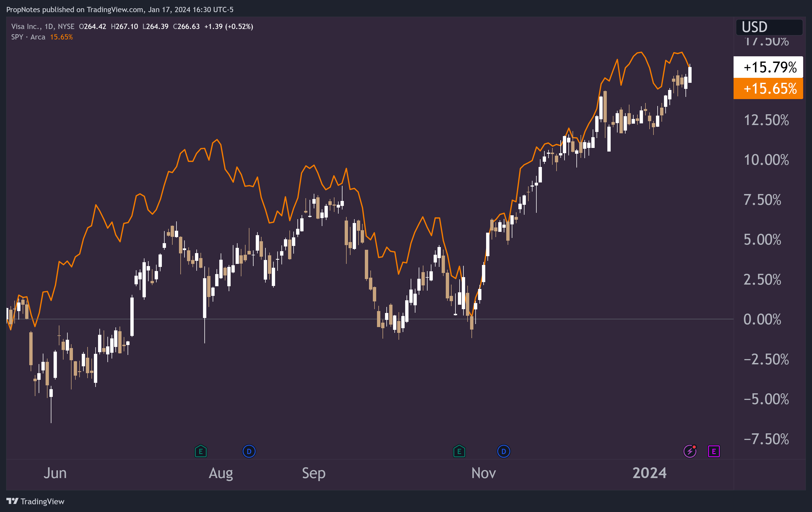The width and height of the screenshot is (812, 512).
Task: Click the TradingView logo at bottom left
Action: tap(35, 501)
